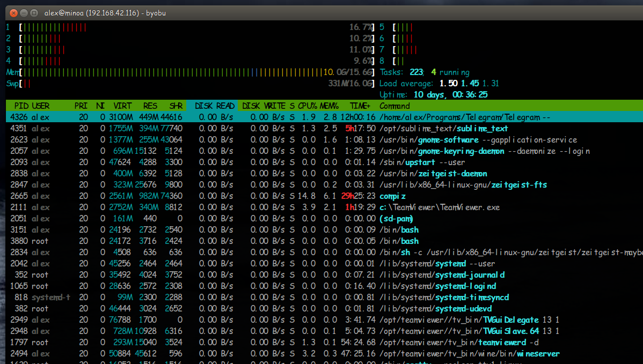This screenshot has width=643, height=364.
Task: Sort by the USER column header
Action: (x=41, y=106)
